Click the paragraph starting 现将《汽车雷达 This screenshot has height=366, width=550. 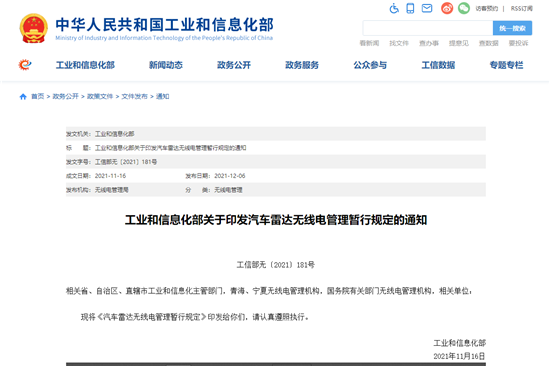pos(195,317)
